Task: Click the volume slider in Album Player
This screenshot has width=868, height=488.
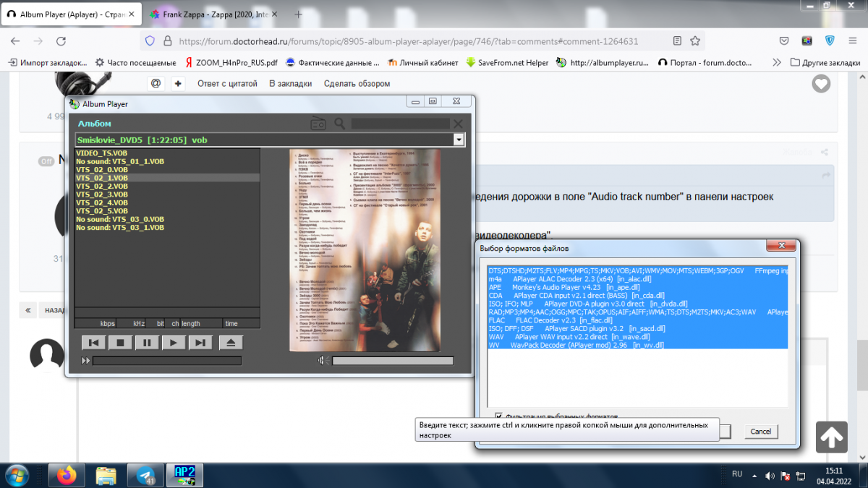Action: coord(393,361)
